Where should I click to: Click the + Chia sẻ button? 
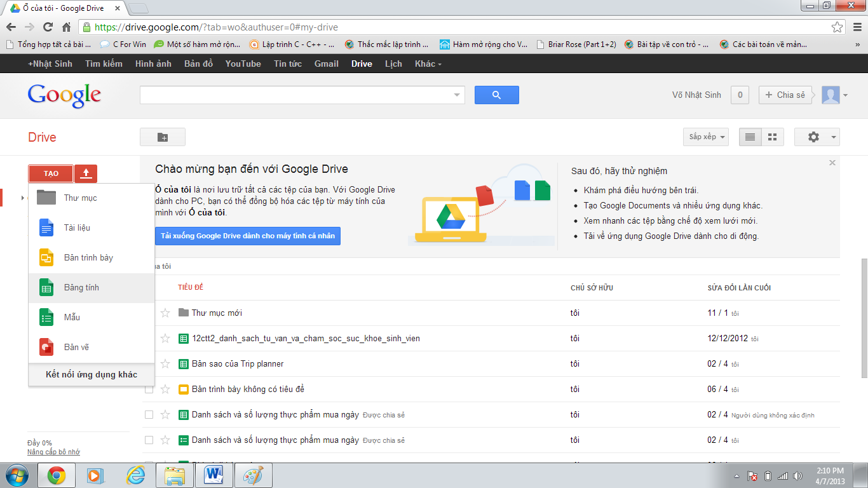[x=785, y=95]
